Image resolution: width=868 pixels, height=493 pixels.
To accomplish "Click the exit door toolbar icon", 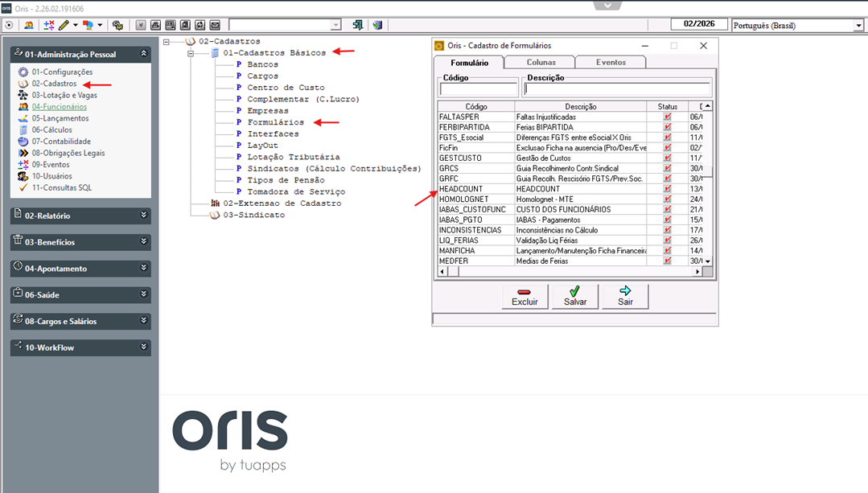I will point(358,25).
